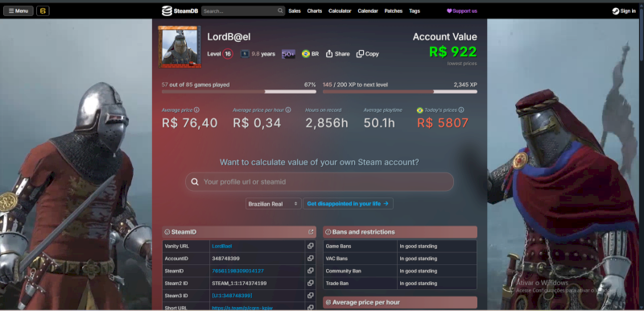Open the Sales page
The width and height of the screenshot is (644, 311).
(x=295, y=11)
